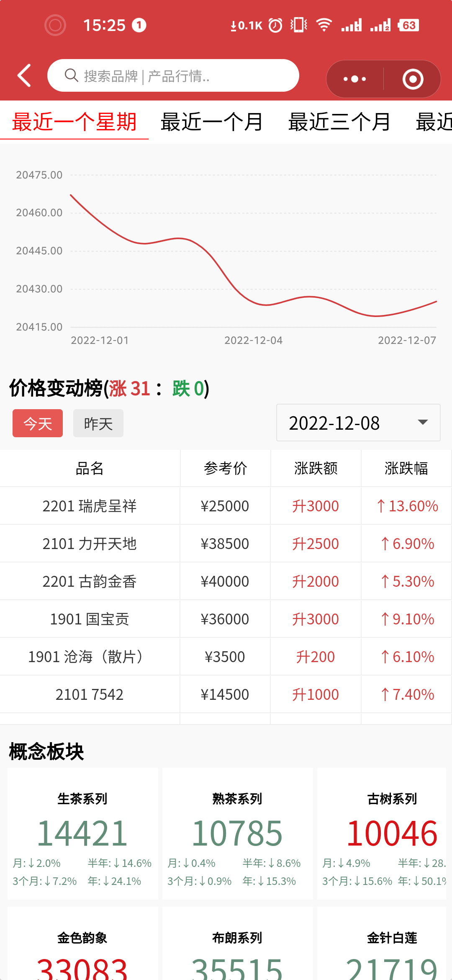Tap the 升2500 change amount
452x980 pixels.
click(316, 544)
